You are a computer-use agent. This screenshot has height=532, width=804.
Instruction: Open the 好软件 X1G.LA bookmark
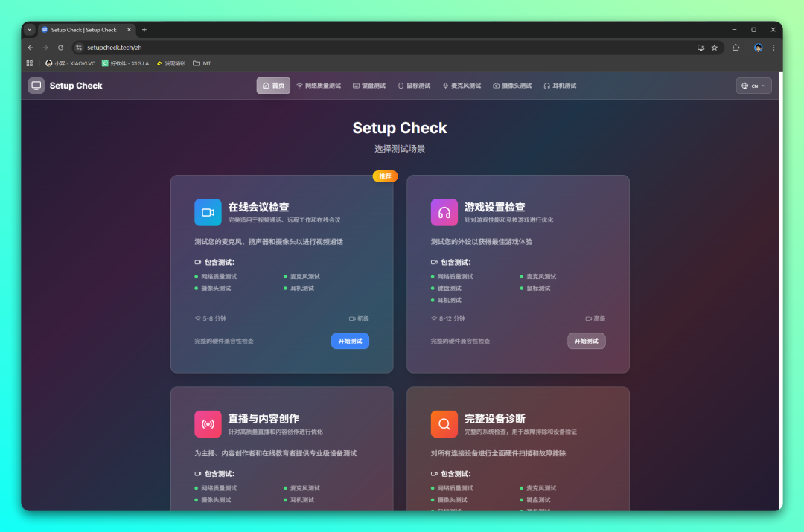coord(126,63)
